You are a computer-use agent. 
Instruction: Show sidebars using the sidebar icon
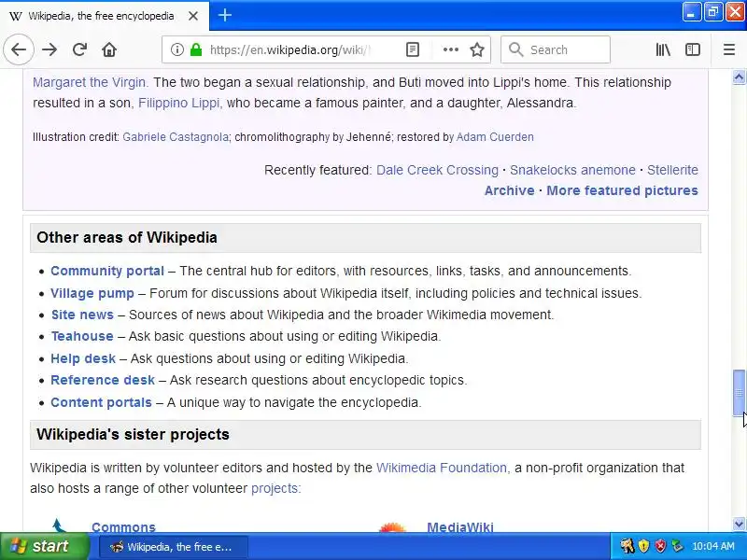[x=692, y=49]
